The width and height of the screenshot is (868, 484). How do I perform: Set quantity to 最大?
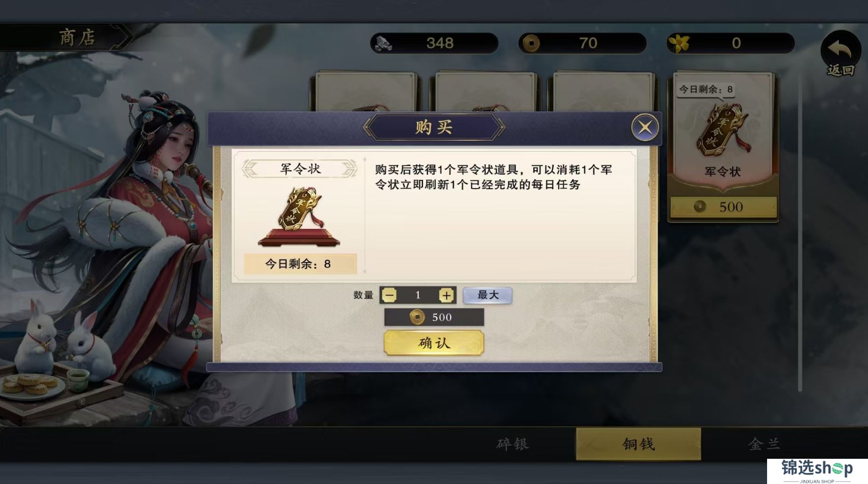click(487, 295)
